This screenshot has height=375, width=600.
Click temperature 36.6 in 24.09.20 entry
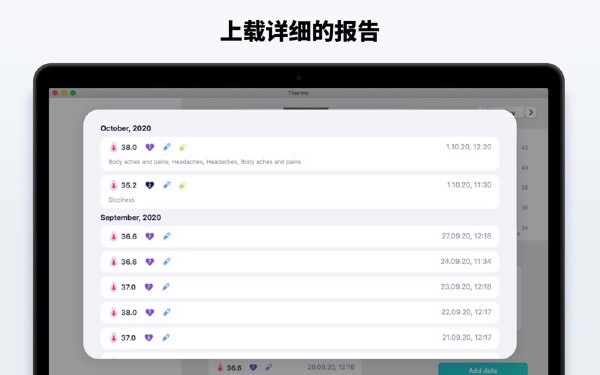click(129, 262)
